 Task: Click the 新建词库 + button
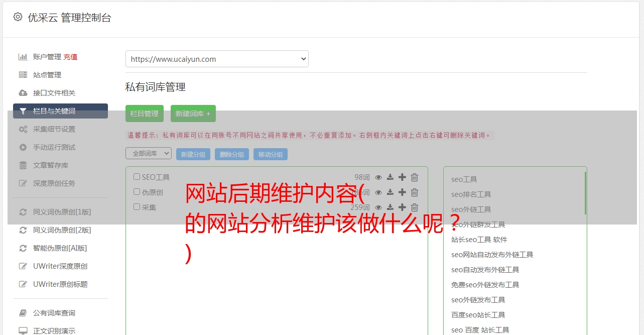[193, 114]
